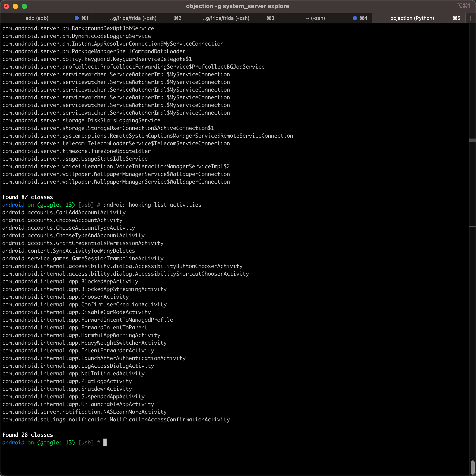Viewport: 476px width, 476px height.
Task: Click internal.app.BlockedAppActivity line
Action: coord(70,281)
